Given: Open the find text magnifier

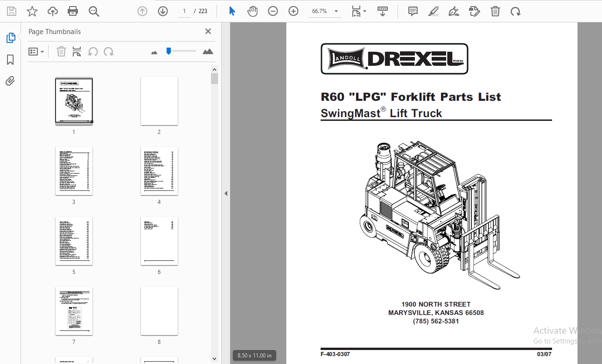Looking at the screenshot, I should (x=94, y=11).
